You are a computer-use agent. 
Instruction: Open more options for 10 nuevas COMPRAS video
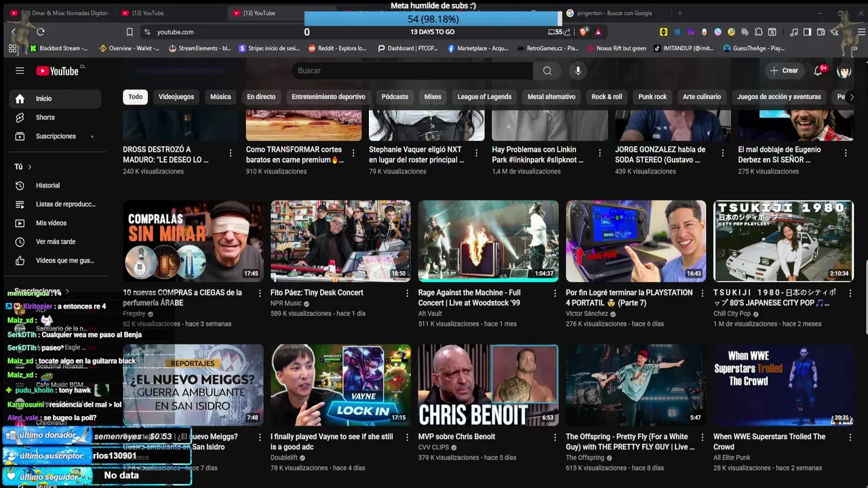point(259,293)
